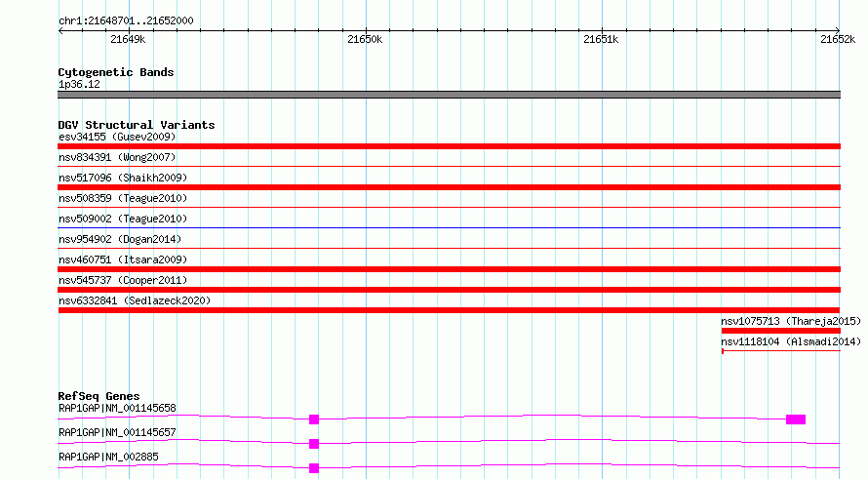Select the gray 1p36.12 cytogenetic band bar
Image resolution: width=868 pixels, height=479 pixels.
(449, 95)
